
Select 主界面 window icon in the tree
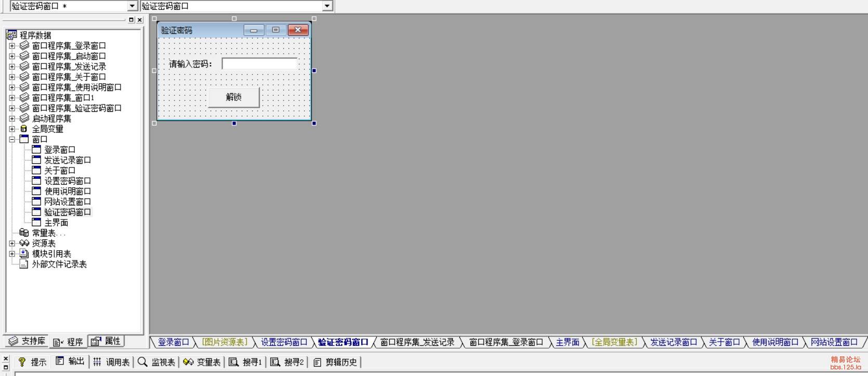[x=36, y=223]
